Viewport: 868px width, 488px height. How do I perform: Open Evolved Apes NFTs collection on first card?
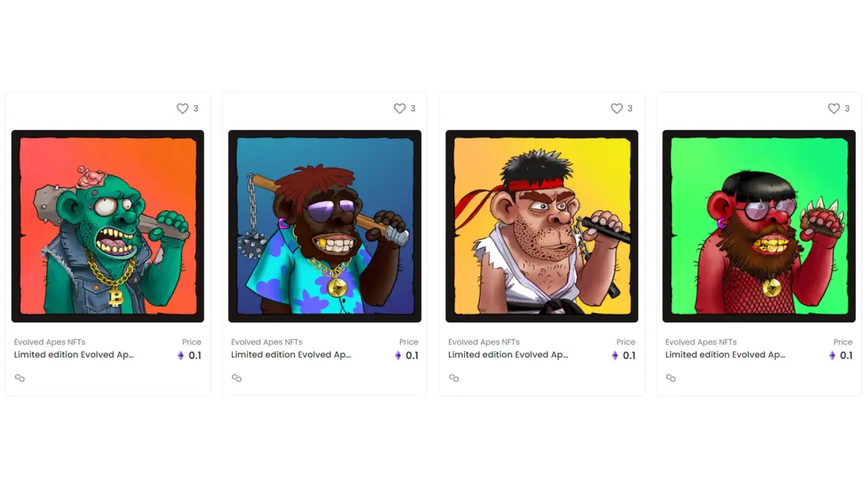click(50, 342)
